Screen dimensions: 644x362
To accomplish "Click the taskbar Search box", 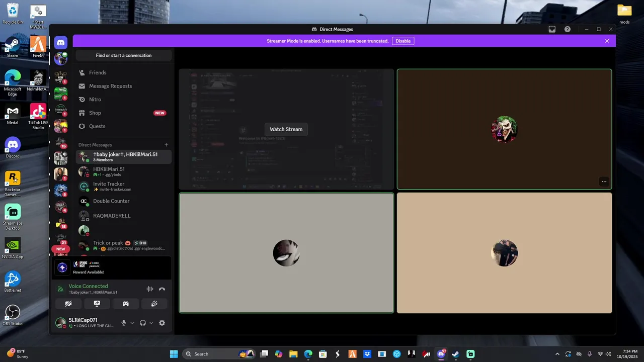I will coord(219,354).
